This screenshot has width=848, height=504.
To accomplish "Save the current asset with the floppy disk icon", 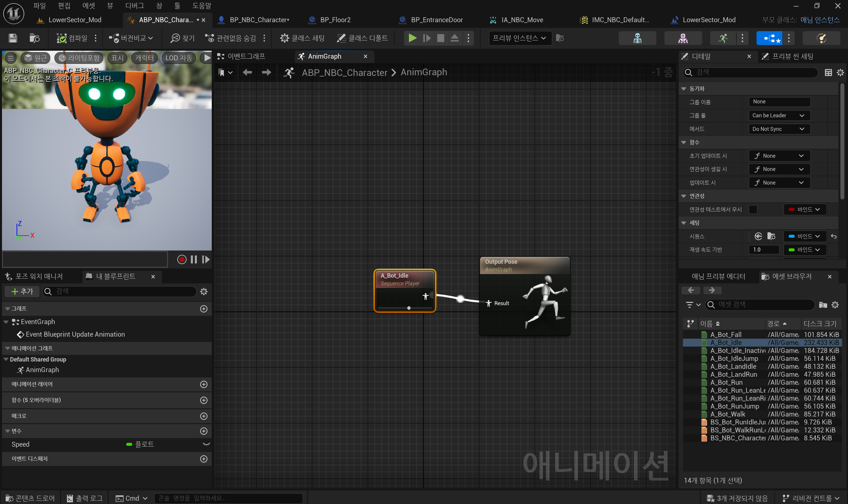I will tap(13, 38).
